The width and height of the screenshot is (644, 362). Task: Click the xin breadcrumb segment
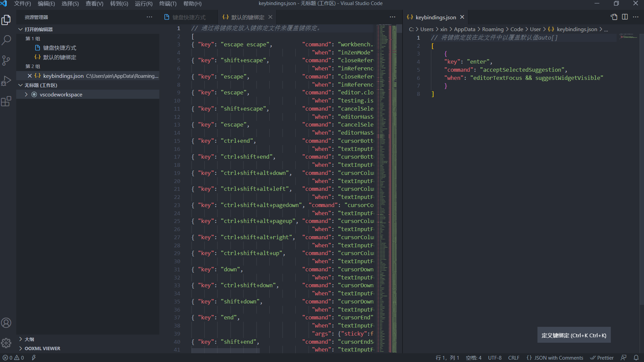coord(444,29)
